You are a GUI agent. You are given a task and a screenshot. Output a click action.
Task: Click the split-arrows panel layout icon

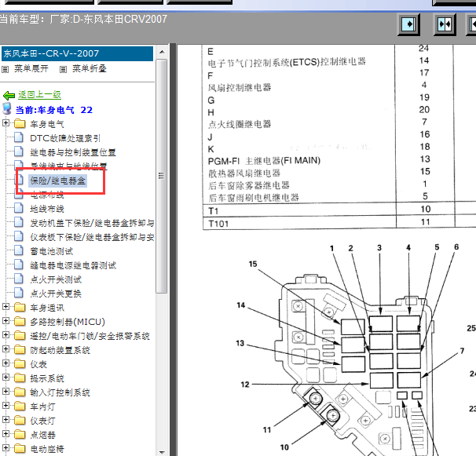(445, 24)
